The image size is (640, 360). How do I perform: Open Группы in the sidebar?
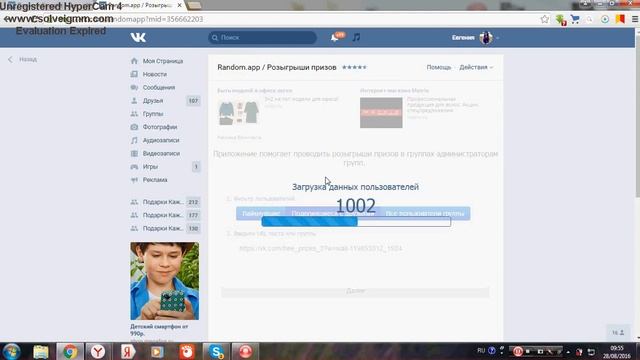(x=153, y=114)
